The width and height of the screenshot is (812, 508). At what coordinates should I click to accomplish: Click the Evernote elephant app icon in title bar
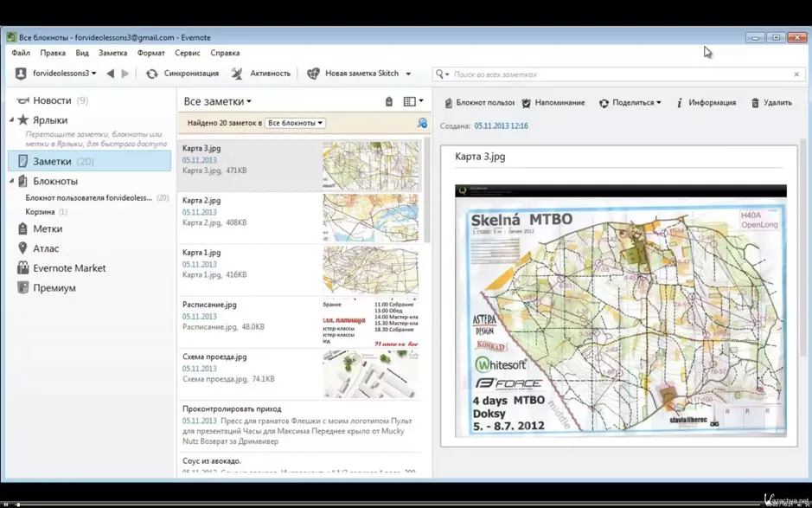(11, 37)
